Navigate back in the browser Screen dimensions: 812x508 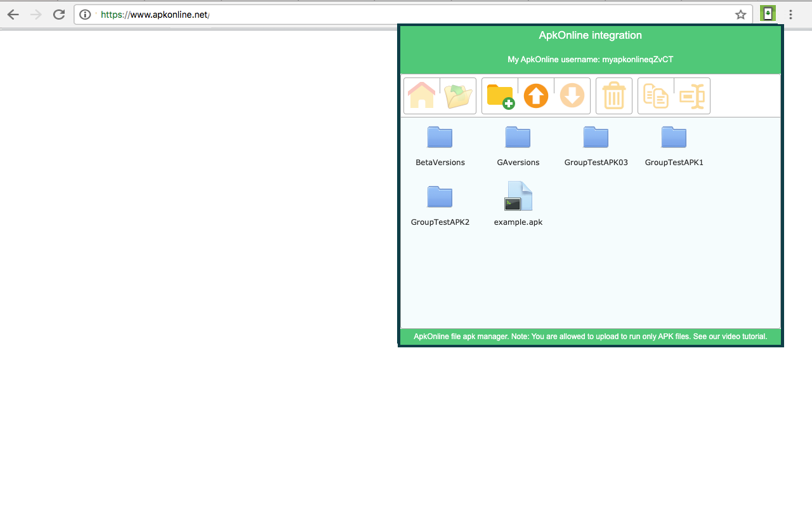[13, 14]
